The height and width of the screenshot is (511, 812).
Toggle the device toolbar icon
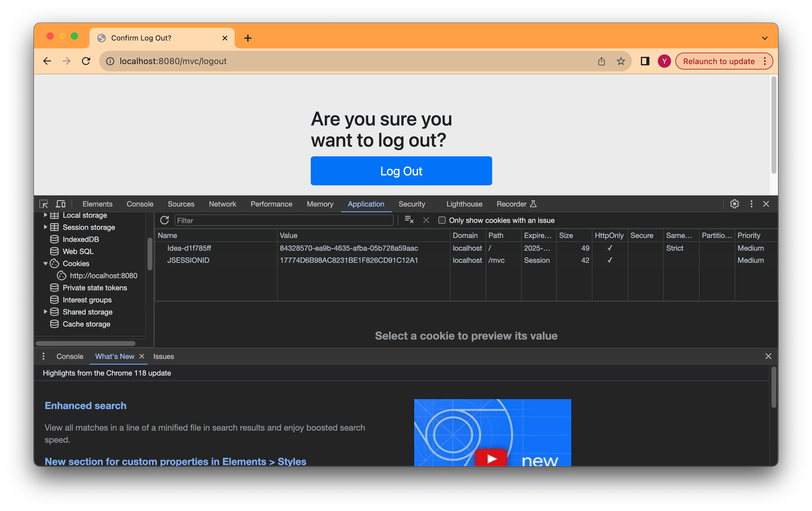(61, 204)
